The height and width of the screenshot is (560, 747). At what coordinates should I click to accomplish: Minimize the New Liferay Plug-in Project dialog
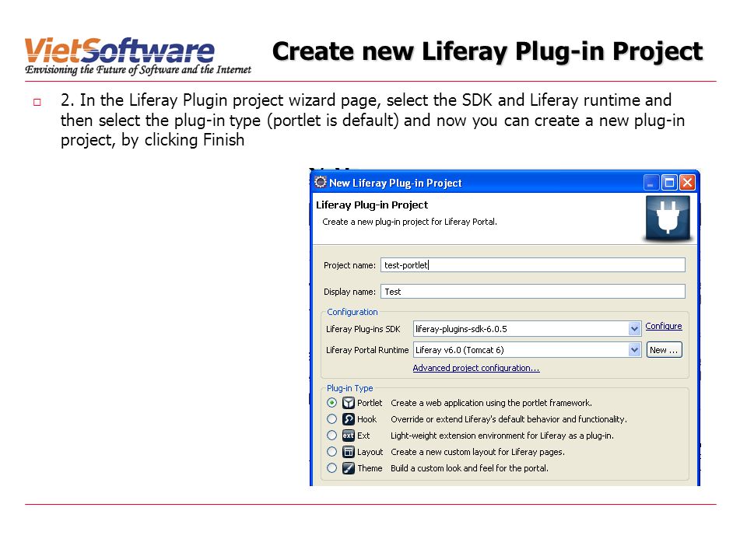(651, 182)
